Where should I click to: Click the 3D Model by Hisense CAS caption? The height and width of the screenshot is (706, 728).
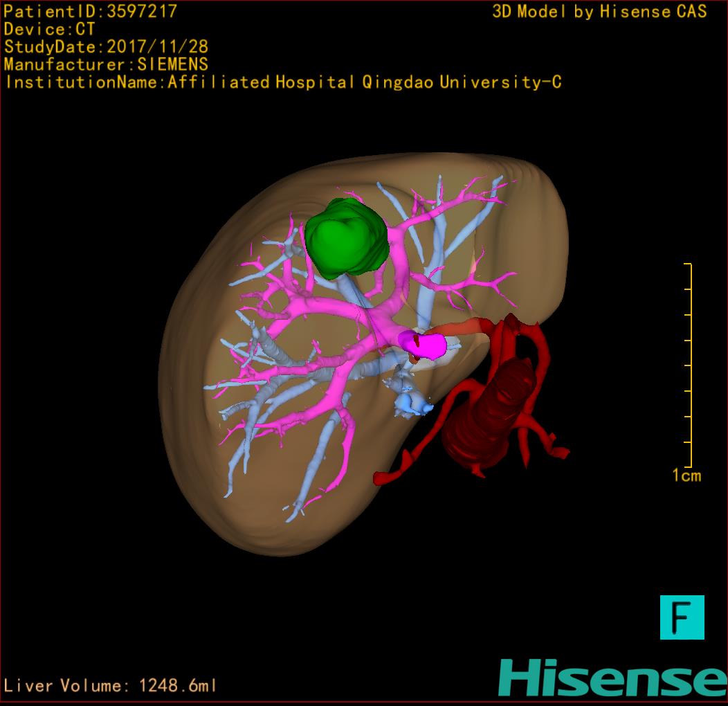[599, 11]
